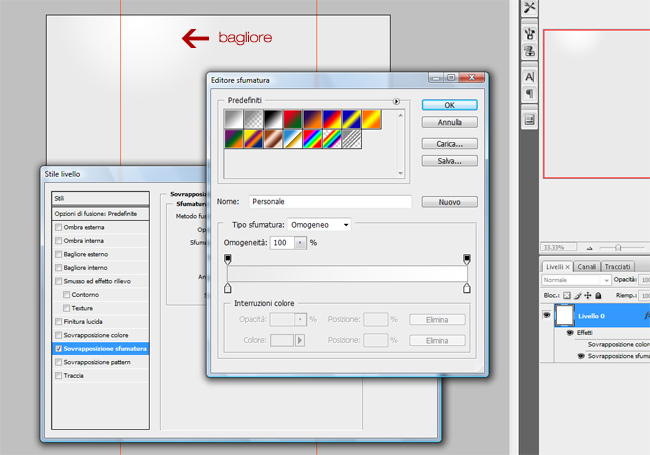
Task: Choose the violet-to-orange gradient preset
Action: coord(313,119)
